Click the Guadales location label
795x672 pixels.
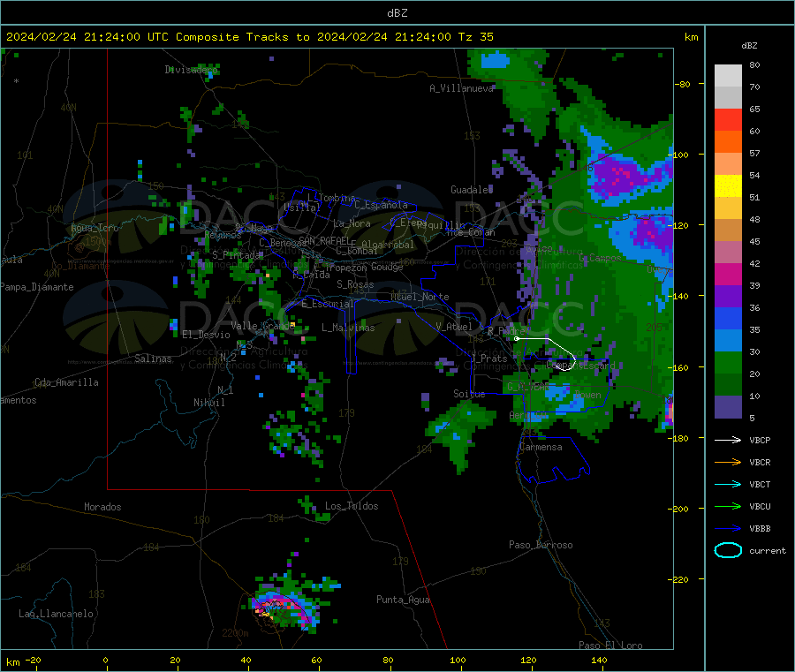472,190
